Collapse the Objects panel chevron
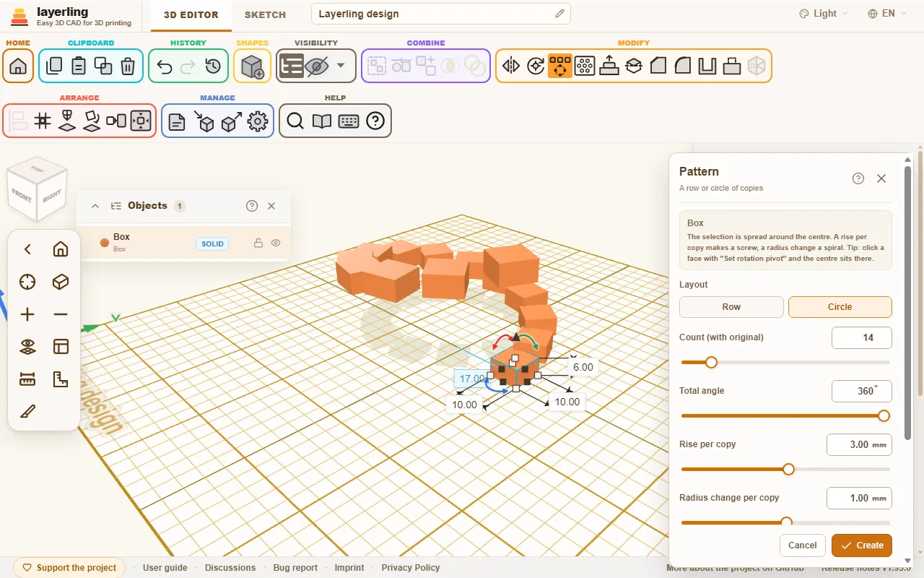 click(x=95, y=206)
